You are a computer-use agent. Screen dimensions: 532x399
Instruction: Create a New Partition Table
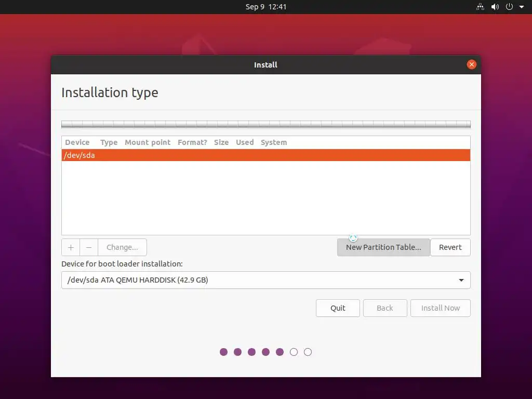(383, 247)
